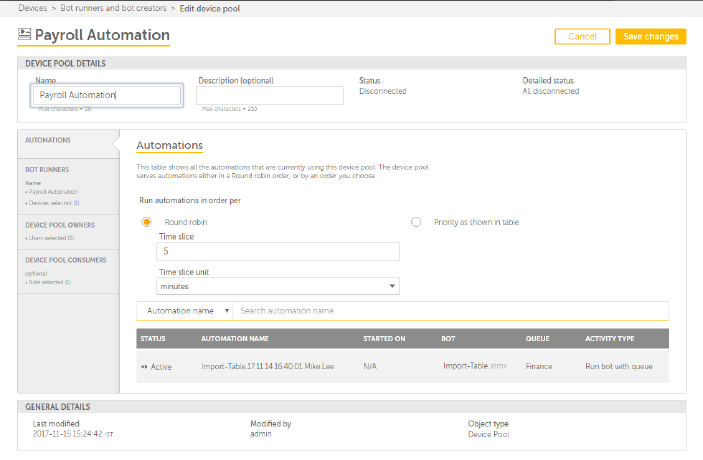This screenshot has height=460, width=703.
Task: Click the Save changes button
Action: coord(651,36)
